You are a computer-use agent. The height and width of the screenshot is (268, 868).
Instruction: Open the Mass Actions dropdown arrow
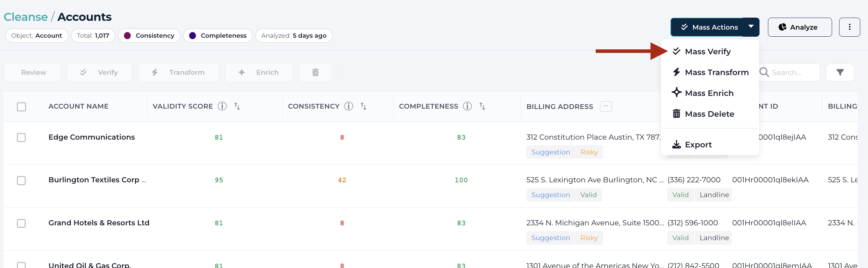[751, 27]
